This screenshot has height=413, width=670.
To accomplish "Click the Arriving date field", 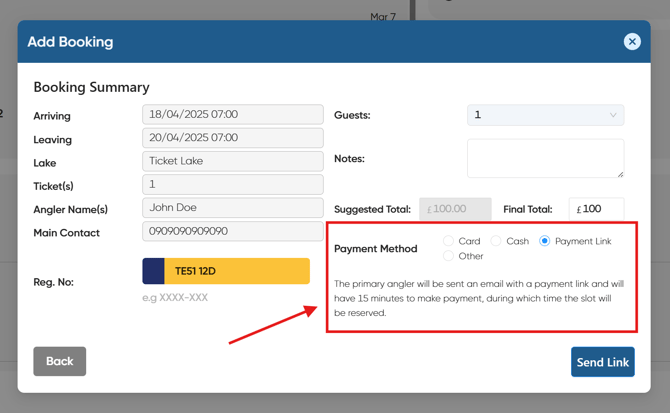I will click(232, 115).
